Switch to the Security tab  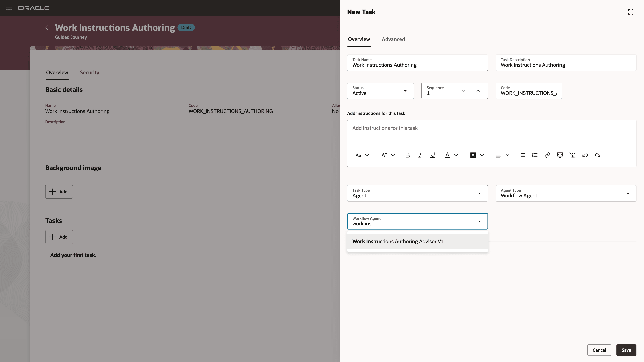click(89, 72)
